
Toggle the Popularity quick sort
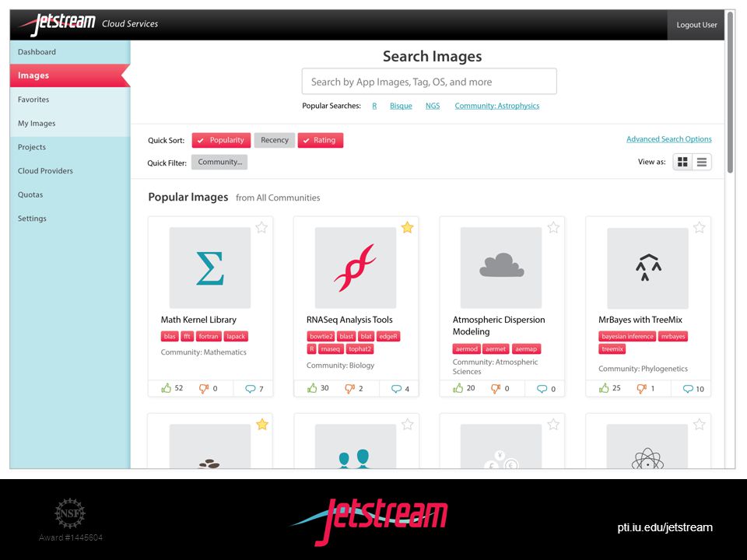point(221,140)
